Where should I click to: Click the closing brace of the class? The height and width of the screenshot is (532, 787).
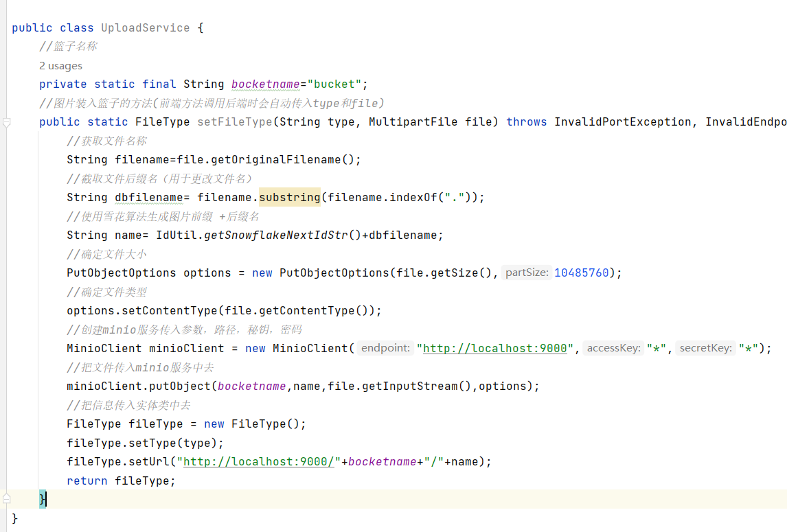[x=14, y=518]
